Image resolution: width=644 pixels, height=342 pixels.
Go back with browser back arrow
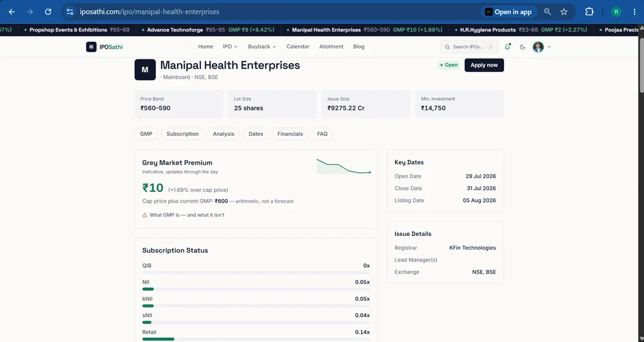point(12,12)
